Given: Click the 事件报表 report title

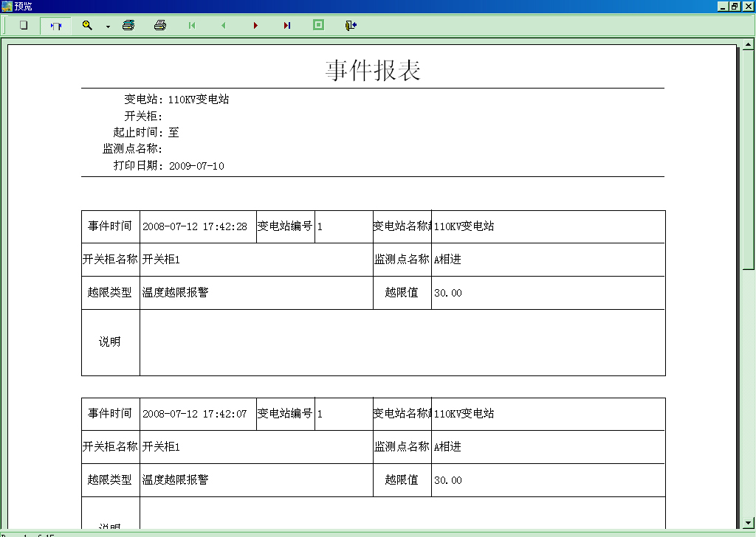Looking at the screenshot, I should pyautogui.click(x=373, y=71).
